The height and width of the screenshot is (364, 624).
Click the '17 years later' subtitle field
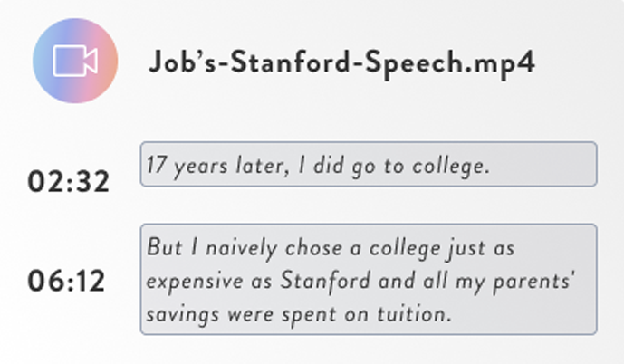coord(368,164)
